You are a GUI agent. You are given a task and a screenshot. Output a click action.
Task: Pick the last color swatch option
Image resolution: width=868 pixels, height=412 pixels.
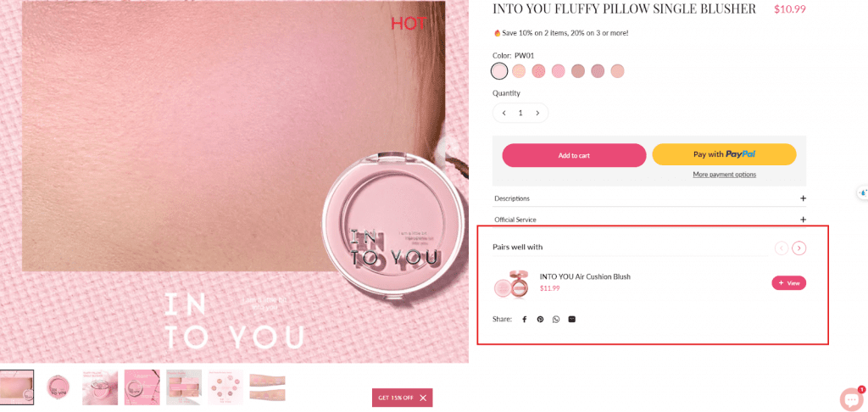coord(617,71)
